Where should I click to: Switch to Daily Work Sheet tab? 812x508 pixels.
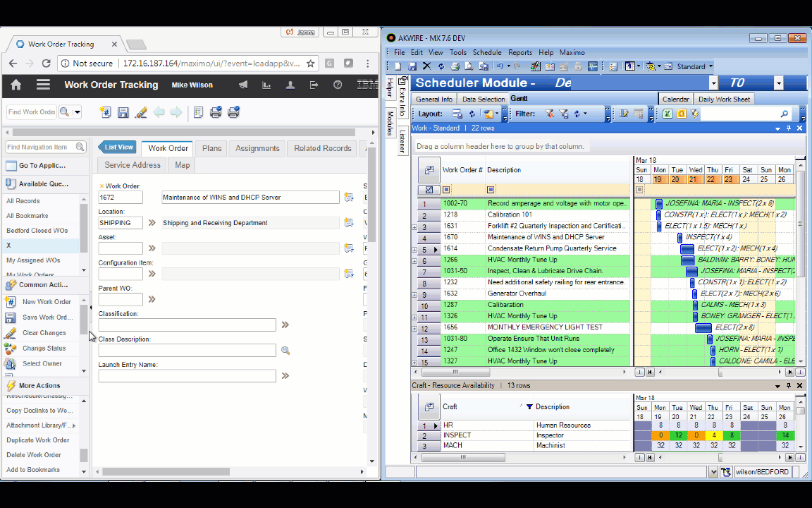(724, 99)
